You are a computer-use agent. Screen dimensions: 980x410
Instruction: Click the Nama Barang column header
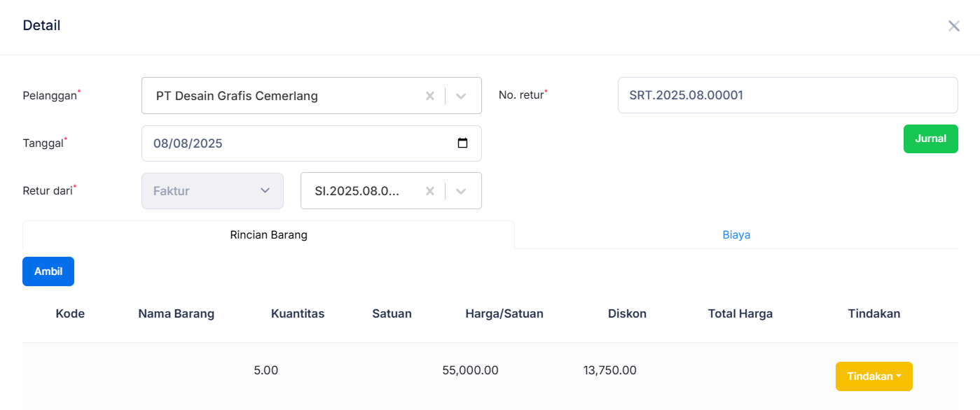pyautogui.click(x=176, y=313)
